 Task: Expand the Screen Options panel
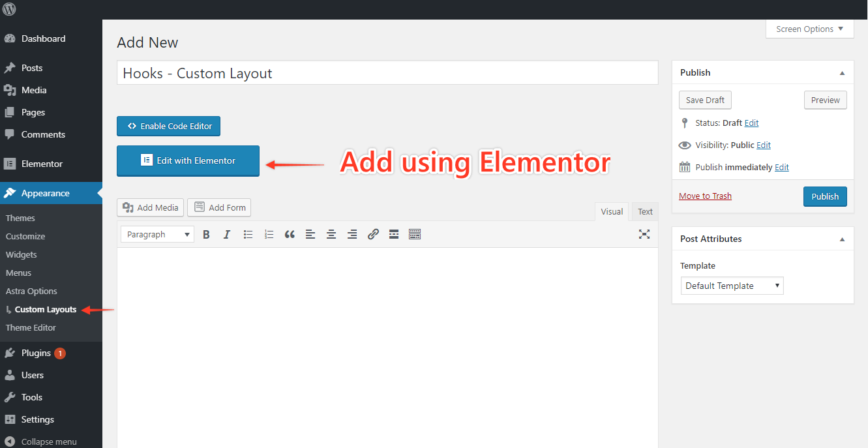click(809, 29)
